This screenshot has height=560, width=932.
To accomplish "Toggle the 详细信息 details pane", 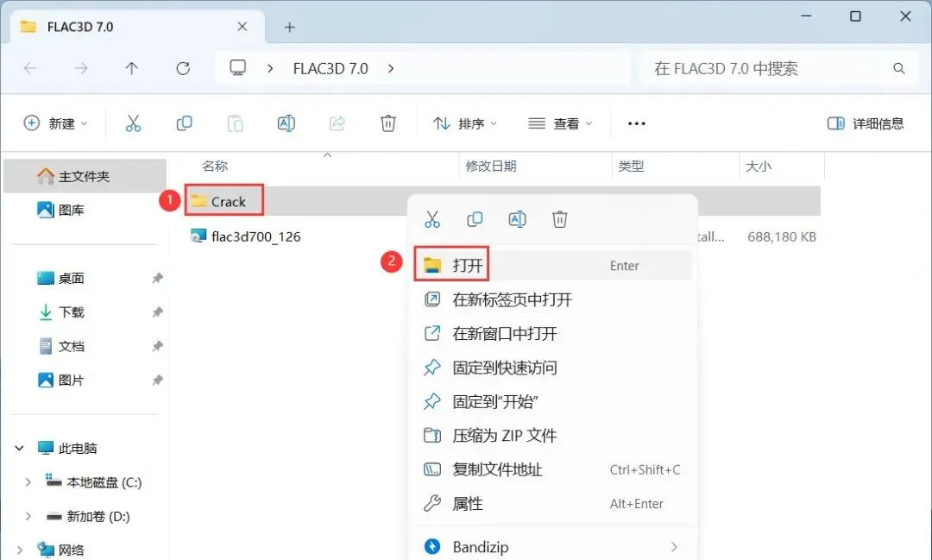I will [x=866, y=123].
